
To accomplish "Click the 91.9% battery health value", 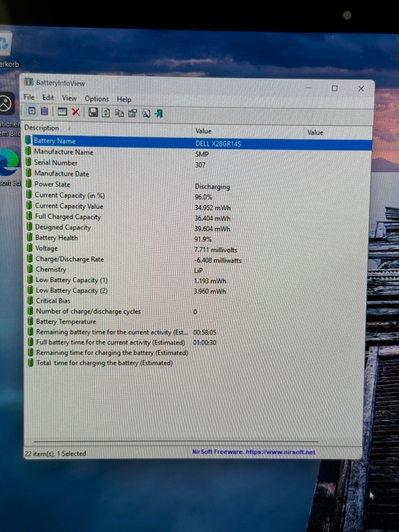I will (203, 239).
